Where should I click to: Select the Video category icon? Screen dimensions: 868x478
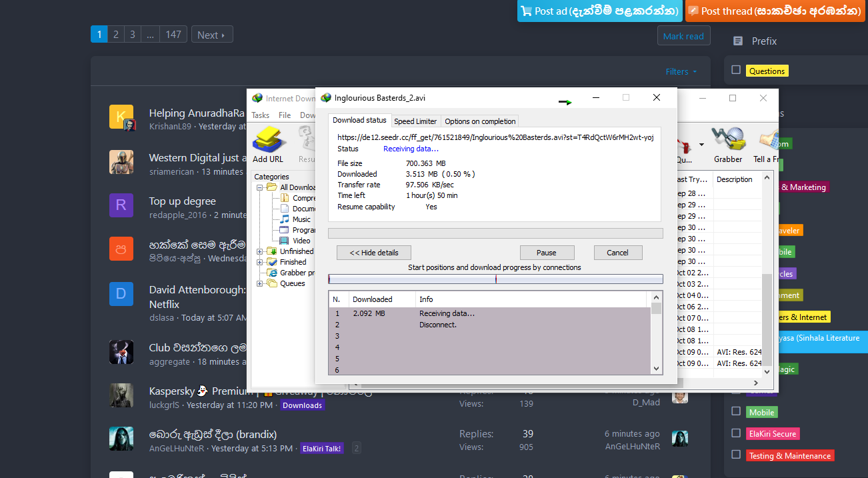click(285, 241)
